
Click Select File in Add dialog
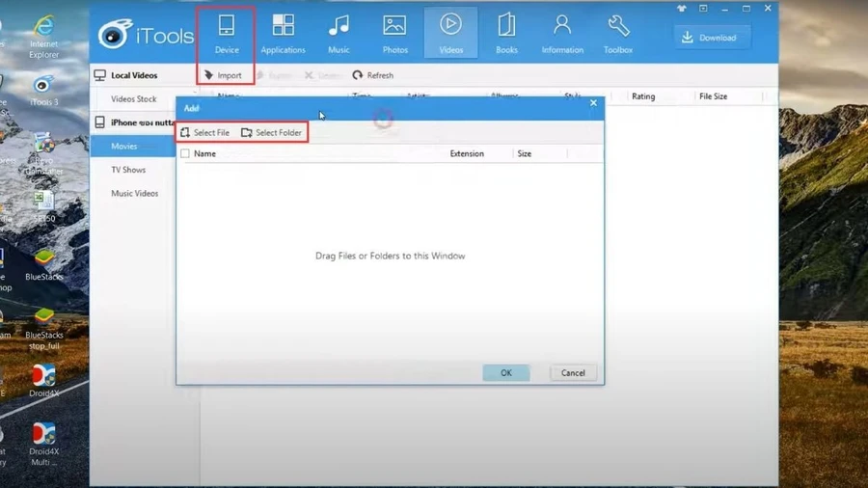(x=204, y=133)
